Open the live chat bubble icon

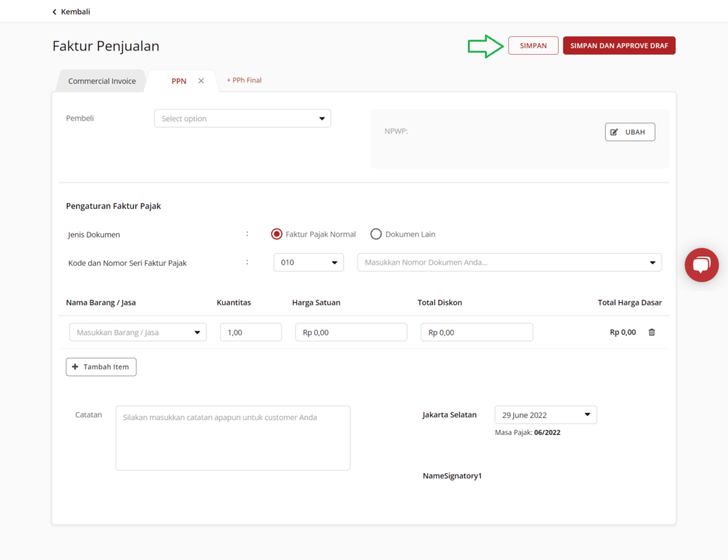tap(702, 265)
